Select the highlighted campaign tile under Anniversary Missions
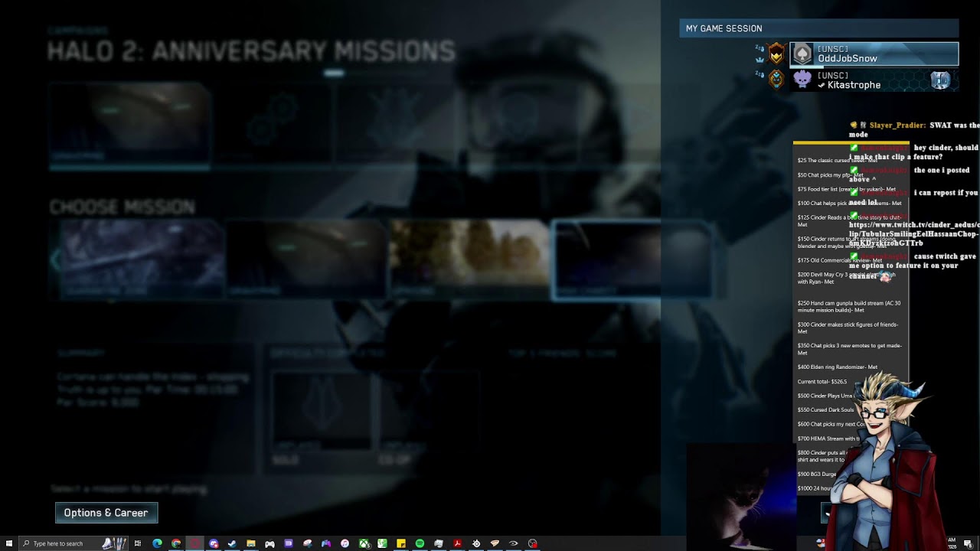 (129, 125)
